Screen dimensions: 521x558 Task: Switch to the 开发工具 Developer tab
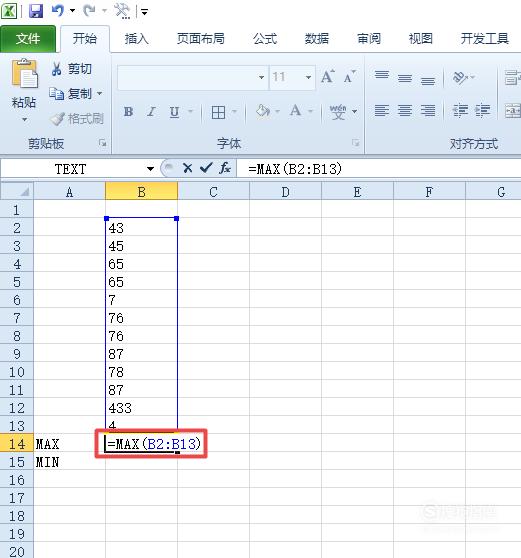[x=485, y=39]
